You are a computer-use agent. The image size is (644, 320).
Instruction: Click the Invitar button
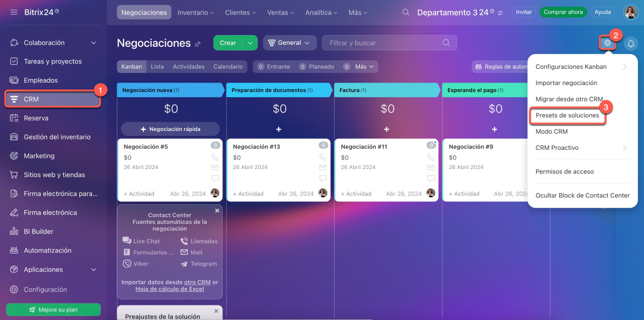(x=524, y=12)
